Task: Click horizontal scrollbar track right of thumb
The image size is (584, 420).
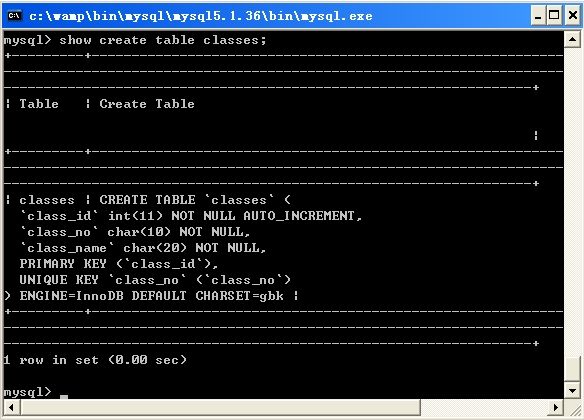Action: (x=484, y=407)
